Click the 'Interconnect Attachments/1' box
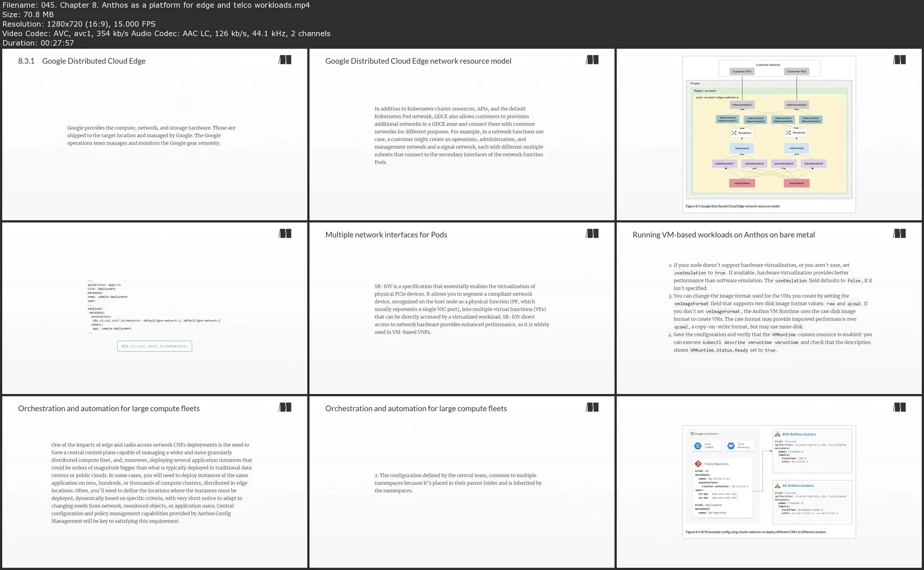 point(728,120)
